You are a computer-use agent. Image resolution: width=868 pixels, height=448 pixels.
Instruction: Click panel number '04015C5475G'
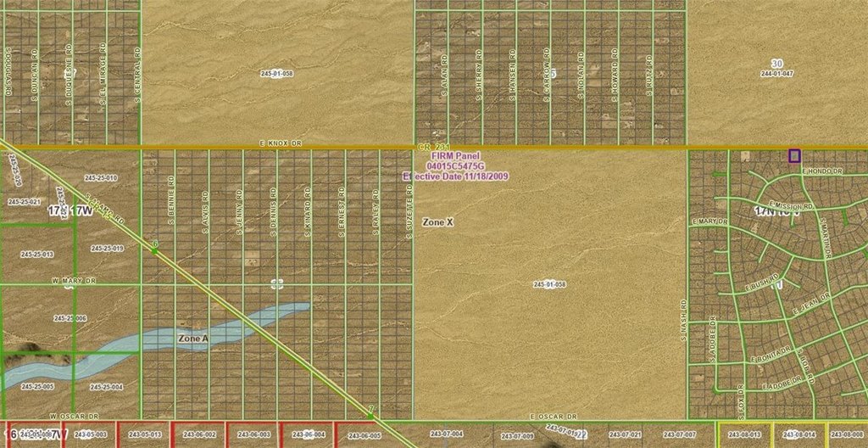(454, 165)
